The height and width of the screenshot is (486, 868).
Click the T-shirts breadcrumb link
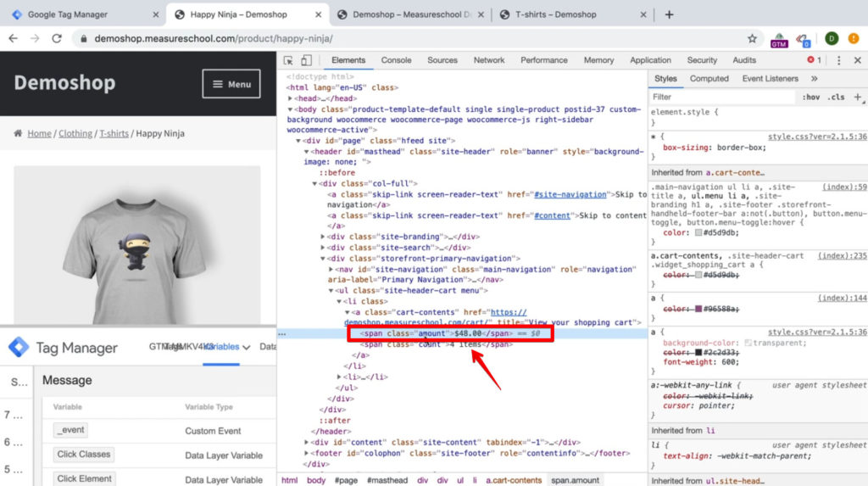click(x=114, y=133)
